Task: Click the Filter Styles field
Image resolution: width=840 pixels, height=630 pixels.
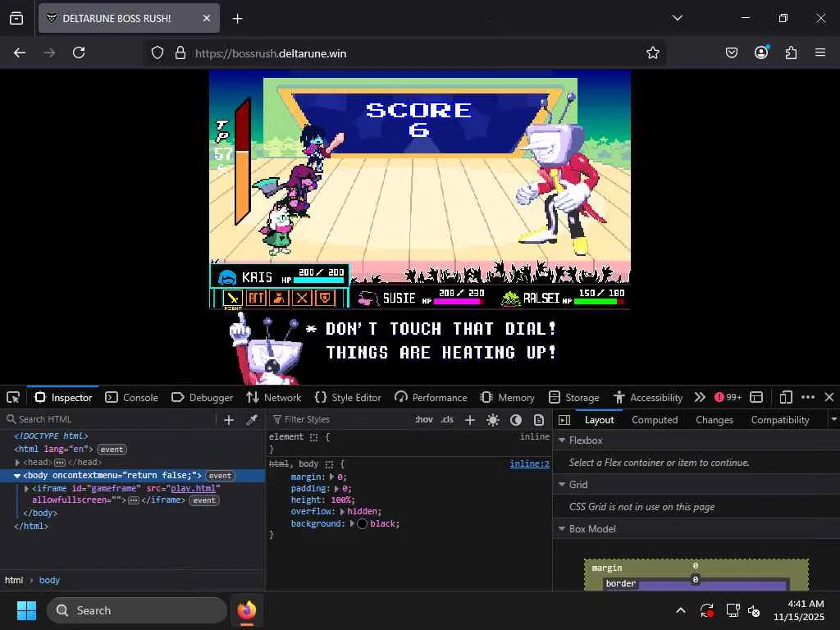Action: click(340, 419)
